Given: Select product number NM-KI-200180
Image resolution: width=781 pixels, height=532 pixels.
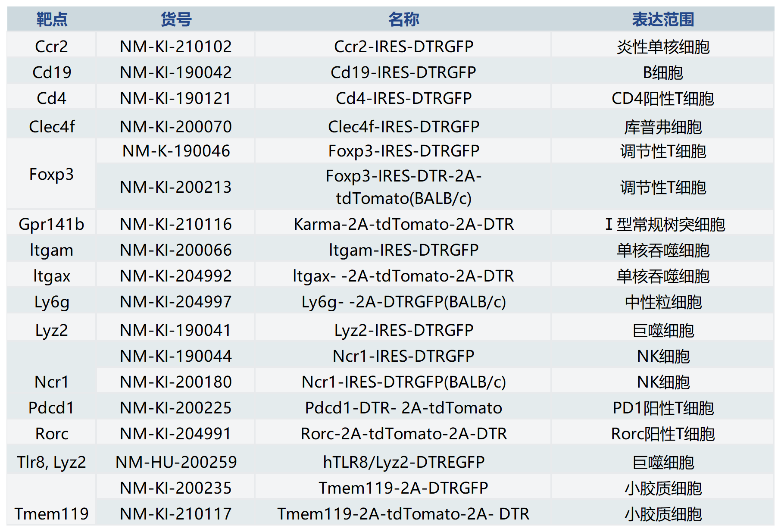Looking at the screenshot, I should (x=175, y=382).
